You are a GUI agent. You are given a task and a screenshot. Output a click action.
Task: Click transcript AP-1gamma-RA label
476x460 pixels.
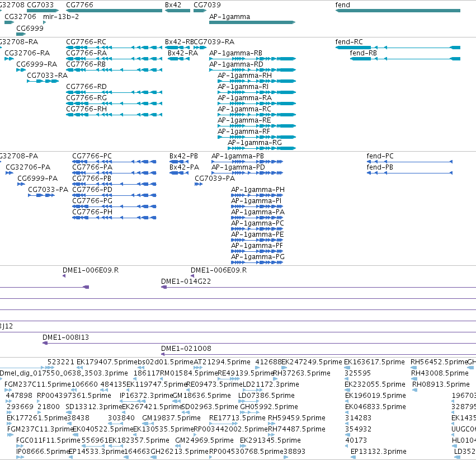(x=244, y=98)
